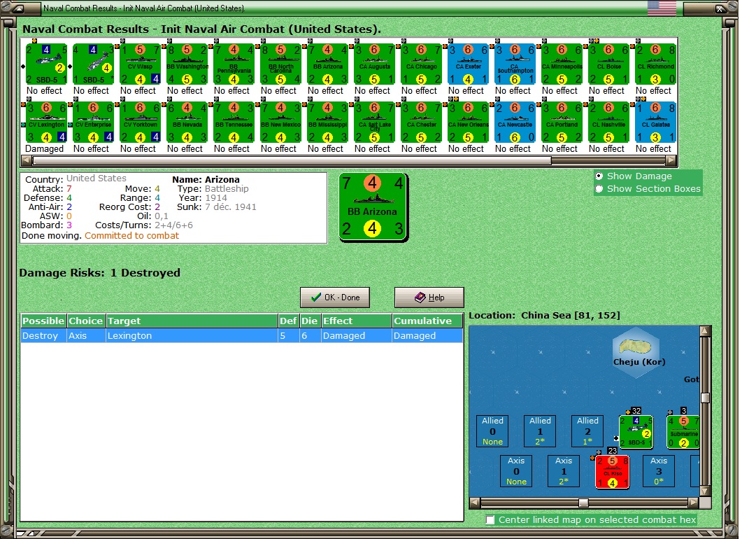Click map vertical scrollbar up arrow
The width and height of the screenshot is (756, 539).
coord(706,331)
